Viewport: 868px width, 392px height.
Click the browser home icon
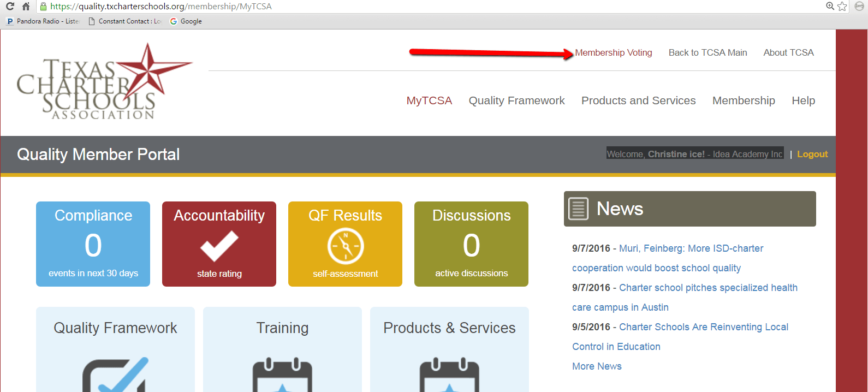[x=26, y=7]
